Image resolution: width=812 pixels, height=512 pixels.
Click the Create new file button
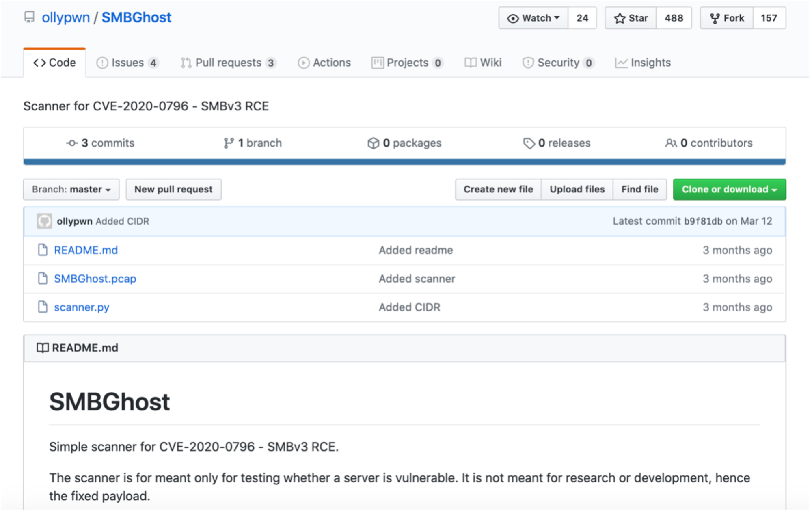[x=498, y=190]
